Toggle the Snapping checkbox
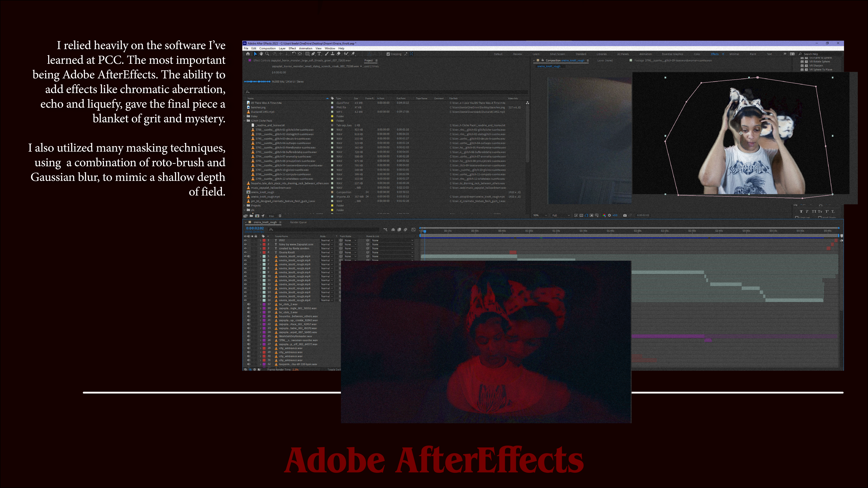 point(388,54)
